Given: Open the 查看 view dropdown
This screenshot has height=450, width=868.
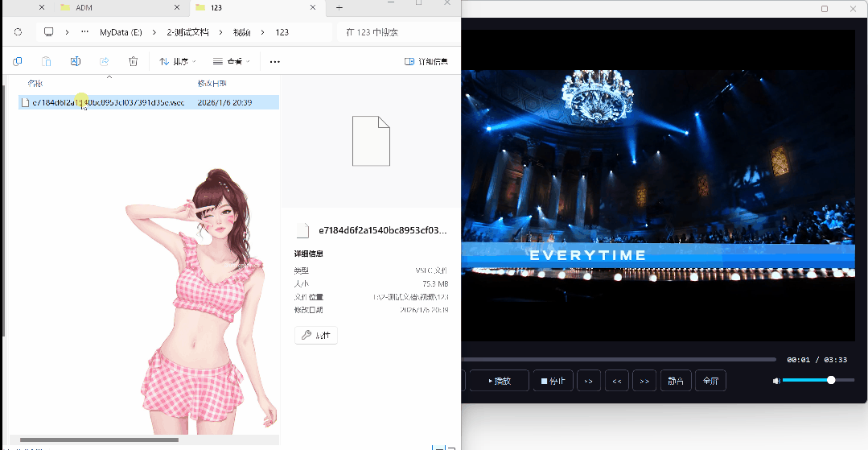Looking at the screenshot, I should pyautogui.click(x=232, y=61).
